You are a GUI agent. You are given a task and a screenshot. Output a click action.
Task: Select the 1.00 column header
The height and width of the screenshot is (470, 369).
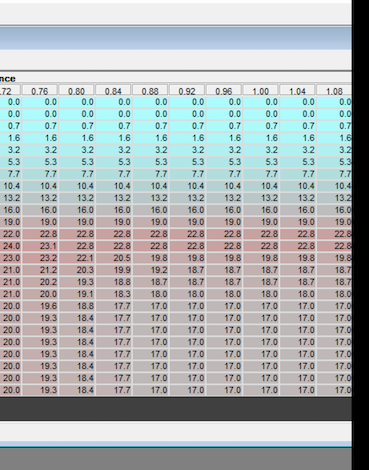click(x=261, y=90)
